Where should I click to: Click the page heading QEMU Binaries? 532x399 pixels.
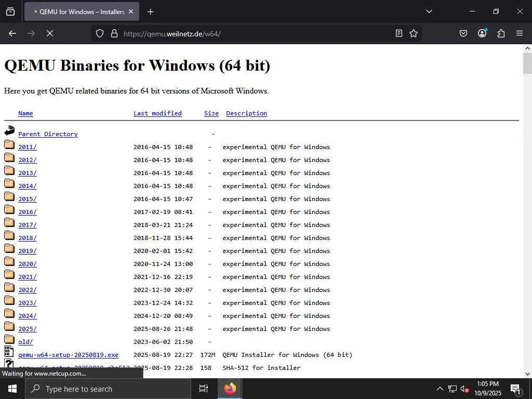click(137, 65)
